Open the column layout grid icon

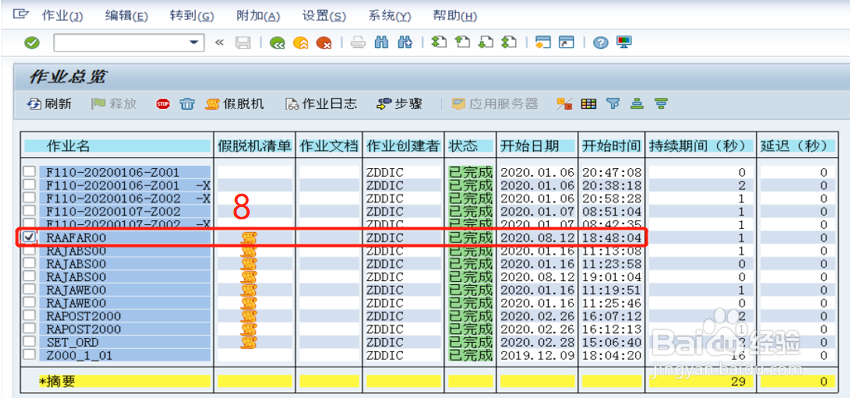(589, 104)
